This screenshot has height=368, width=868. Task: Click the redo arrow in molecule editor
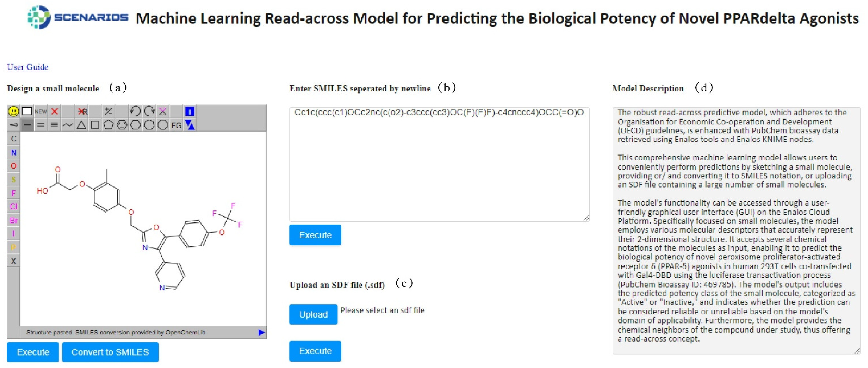point(149,111)
